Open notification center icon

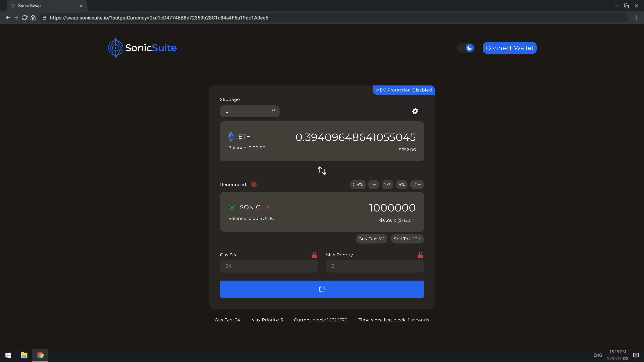pos(636,355)
